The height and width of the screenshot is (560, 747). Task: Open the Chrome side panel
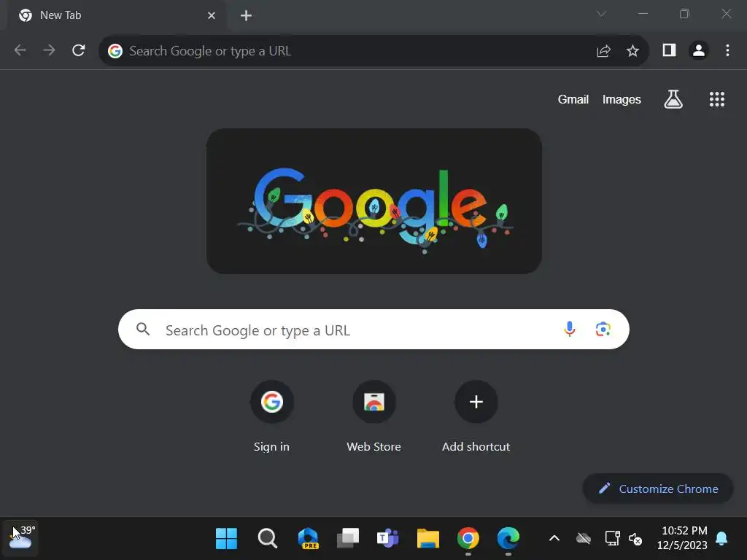[670, 50]
